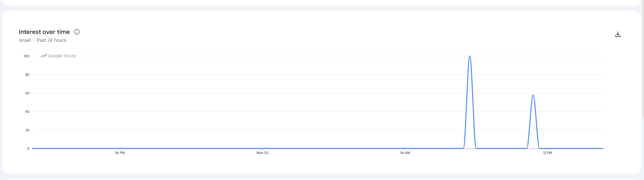The height and width of the screenshot is (180, 644).
Task: Click the 12 PM axis label
Action: [548, 153]
